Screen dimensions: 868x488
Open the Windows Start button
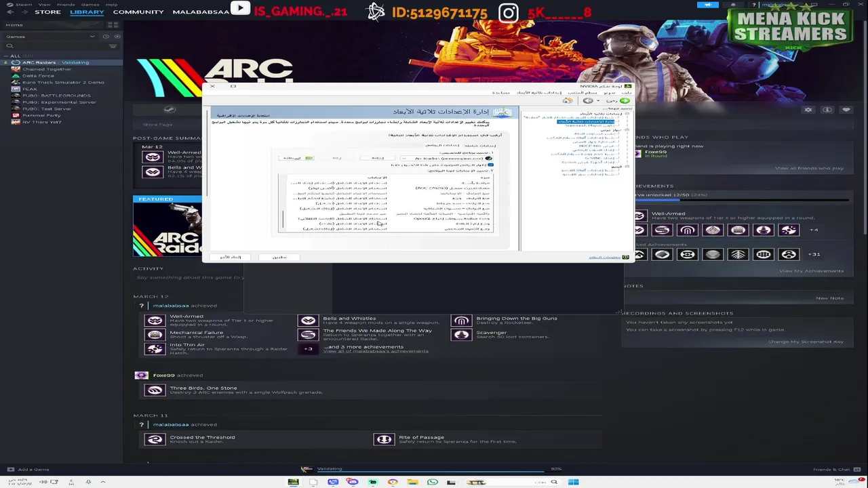coord(574,482)
